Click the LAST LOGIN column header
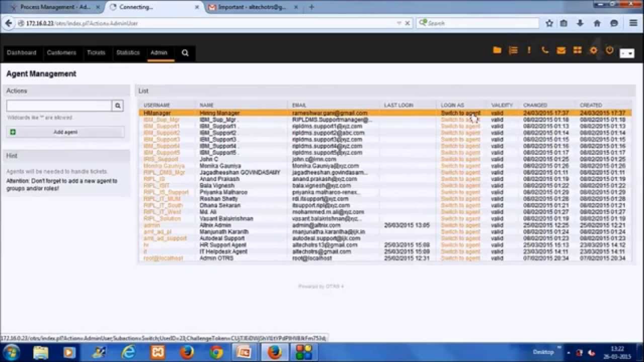 (398, 105)
